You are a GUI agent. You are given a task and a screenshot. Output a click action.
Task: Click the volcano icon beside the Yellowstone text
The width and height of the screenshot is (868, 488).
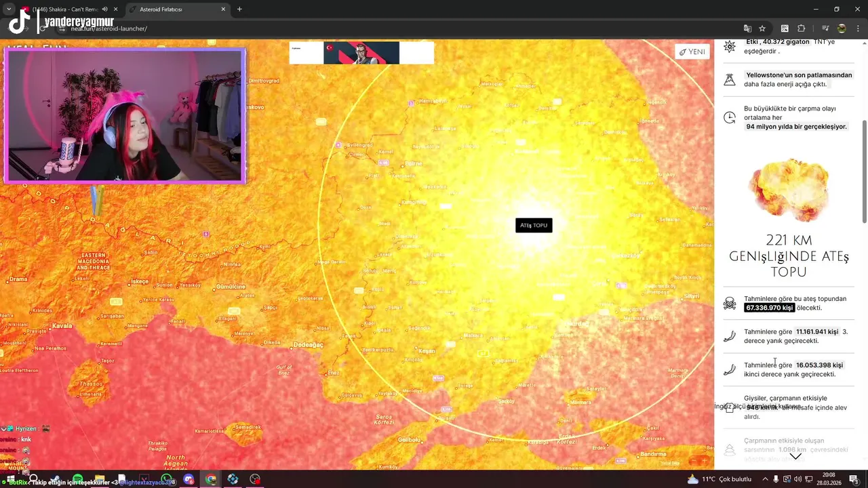[730, 79]
